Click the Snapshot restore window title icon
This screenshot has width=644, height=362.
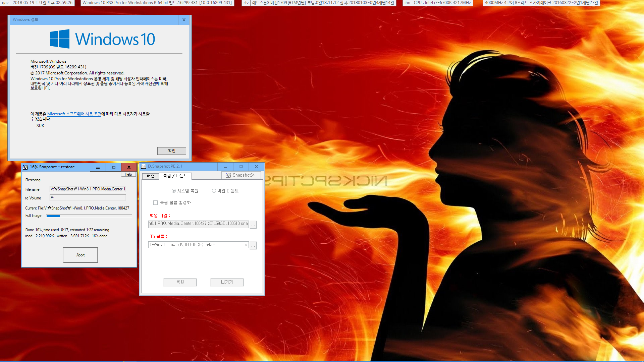25,167
